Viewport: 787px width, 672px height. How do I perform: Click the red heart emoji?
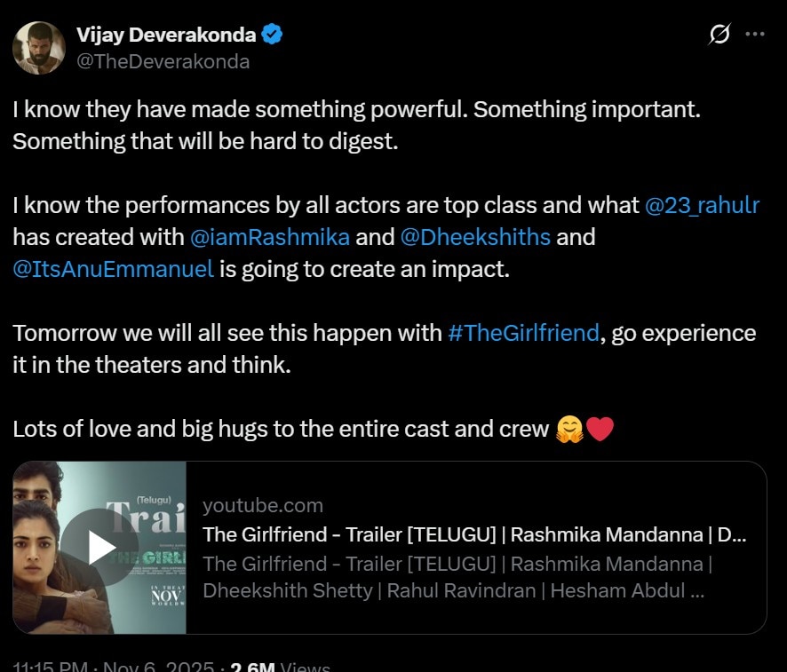[600, 430]
